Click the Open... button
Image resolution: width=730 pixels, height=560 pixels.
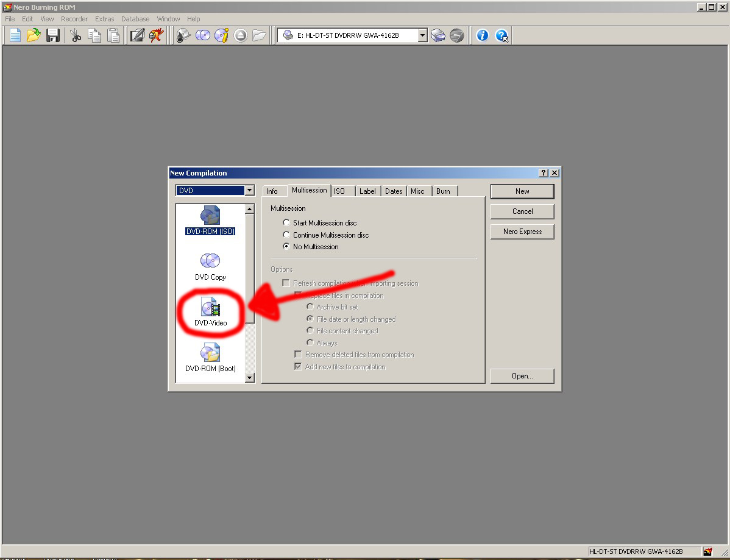(522, 376)
